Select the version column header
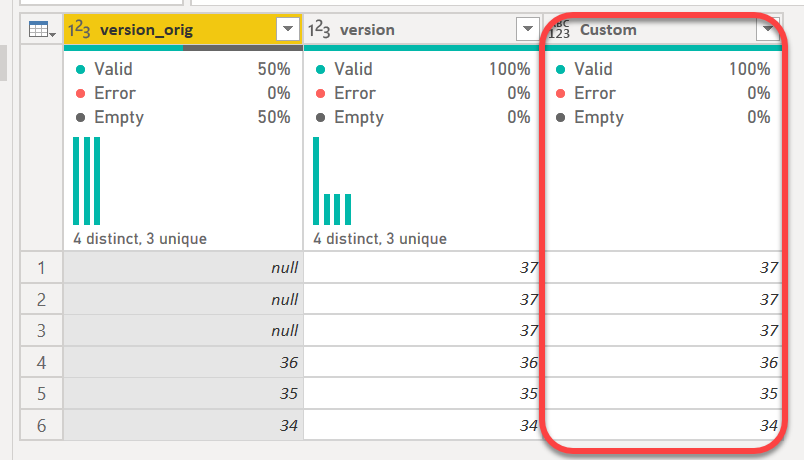 (423, 29)
